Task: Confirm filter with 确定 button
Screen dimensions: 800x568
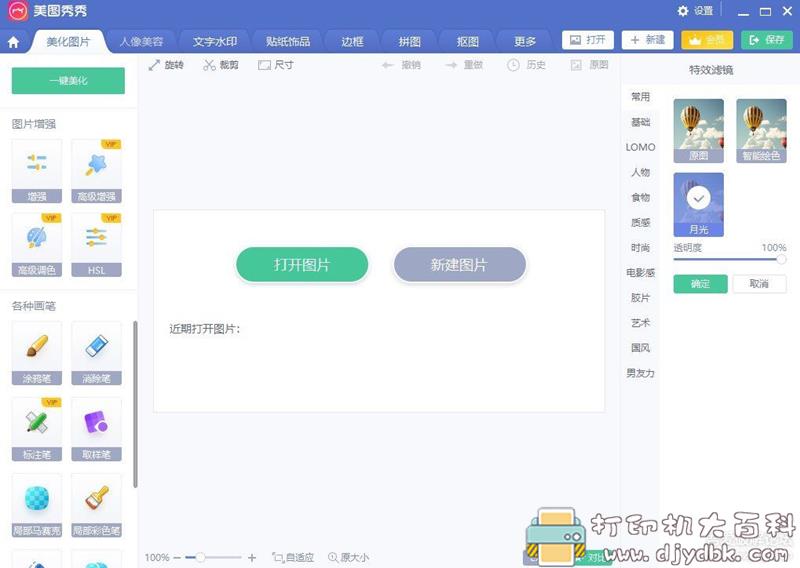Action: pos(701,284)
